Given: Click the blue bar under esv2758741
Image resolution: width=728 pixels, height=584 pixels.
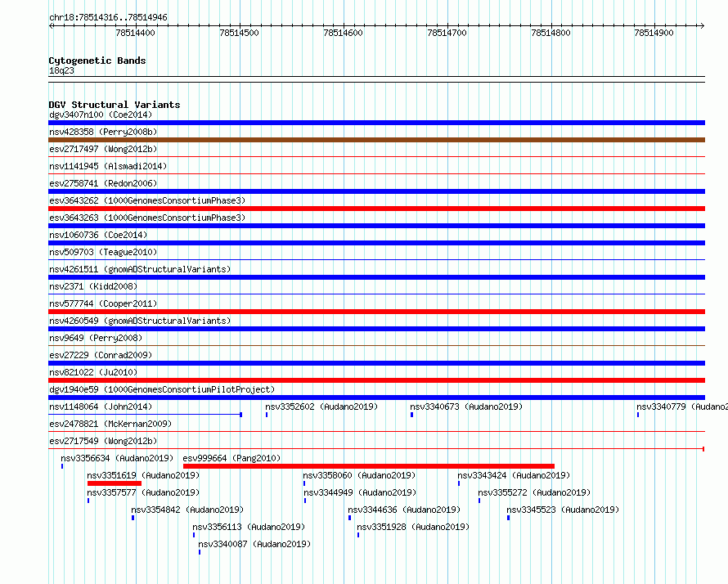Looking at the screenshot, I should [x=376, y=191].
